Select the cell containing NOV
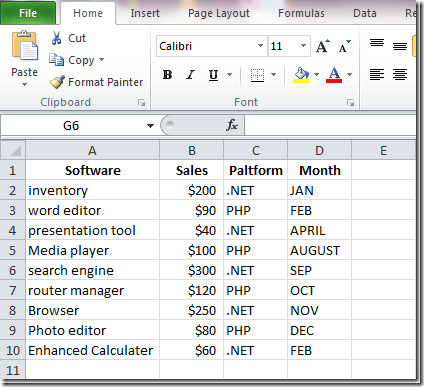 pos(319,310)
